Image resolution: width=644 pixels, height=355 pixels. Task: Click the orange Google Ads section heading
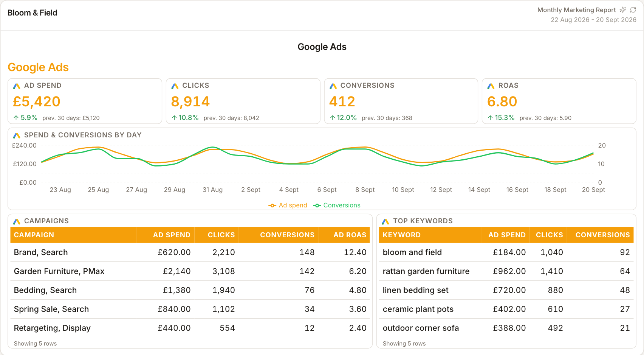point(38,67)
